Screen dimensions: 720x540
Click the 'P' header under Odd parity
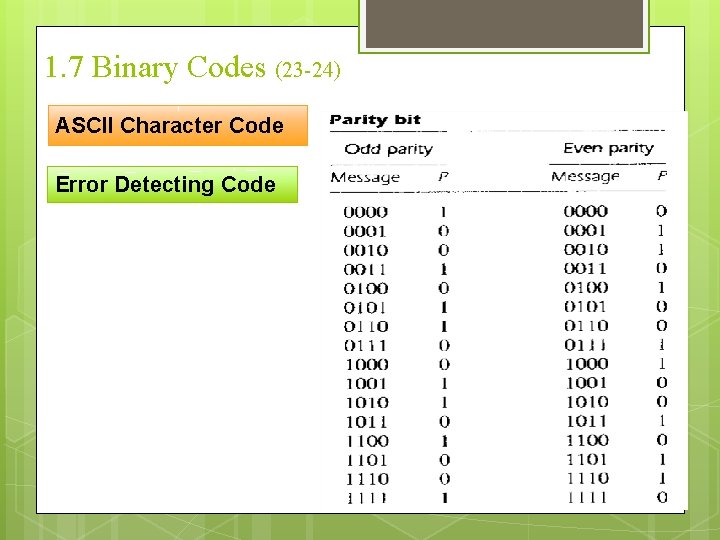point(443,176)
